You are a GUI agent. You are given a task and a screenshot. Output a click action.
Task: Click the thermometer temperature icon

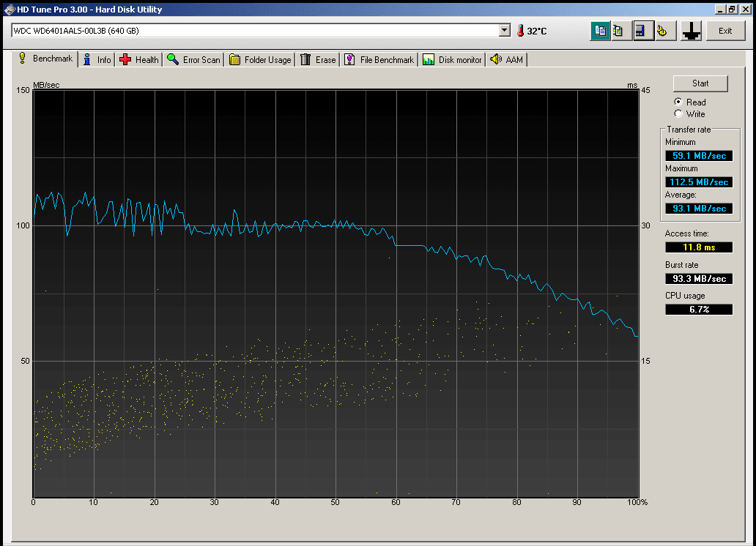[x=520, y=31]
